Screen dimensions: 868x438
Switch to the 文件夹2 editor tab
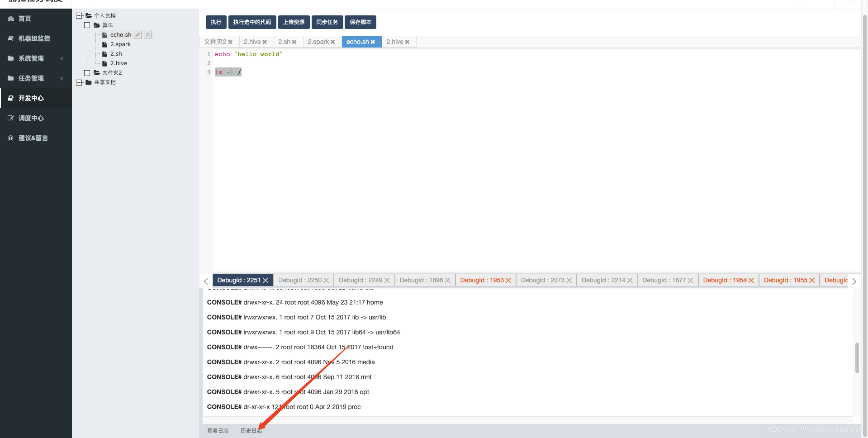[x=215, y=42]
